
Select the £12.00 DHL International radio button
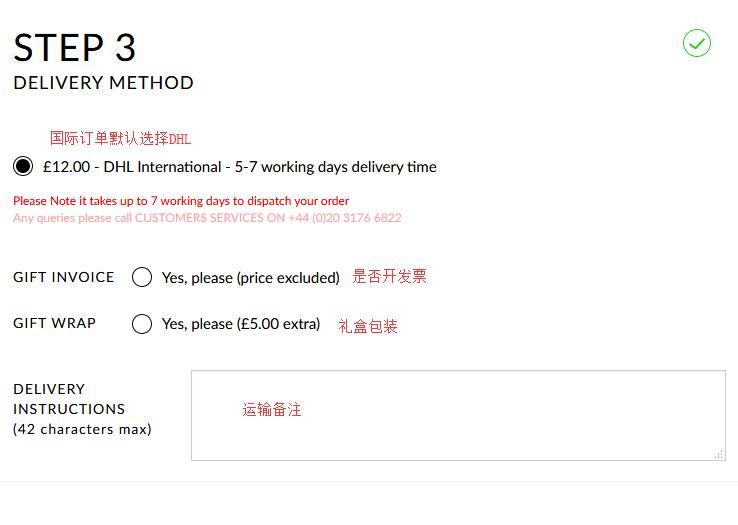tap(23, 167)
